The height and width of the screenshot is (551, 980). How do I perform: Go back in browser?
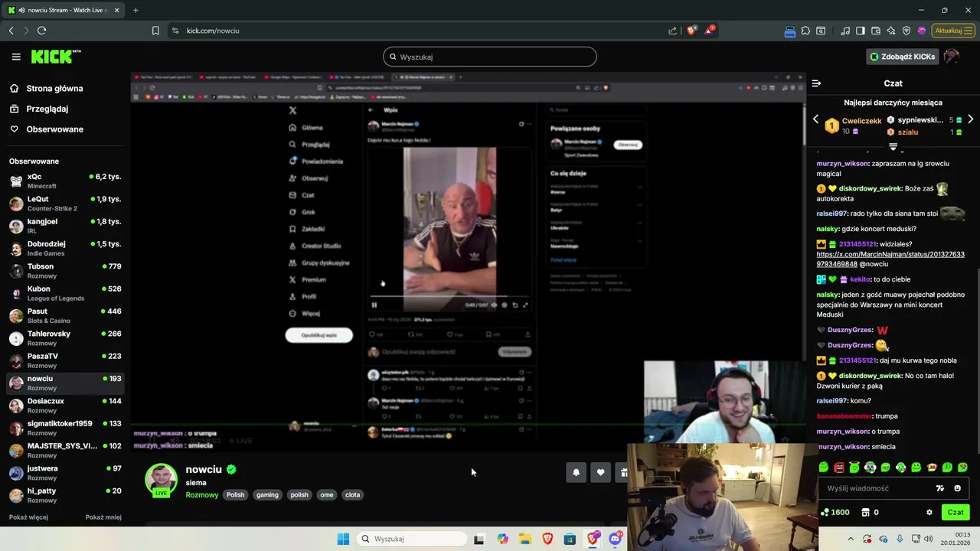pyautogui.click(x=11, y=31)
